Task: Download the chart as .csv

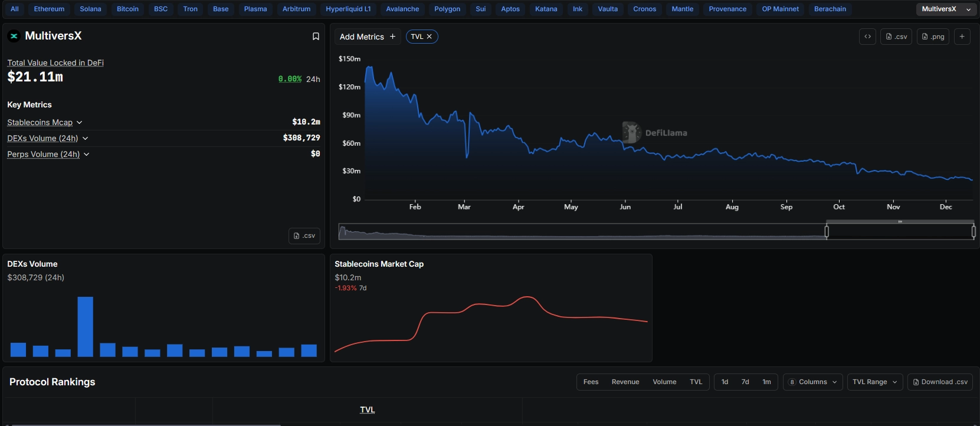Action: [x=896, y=37]
